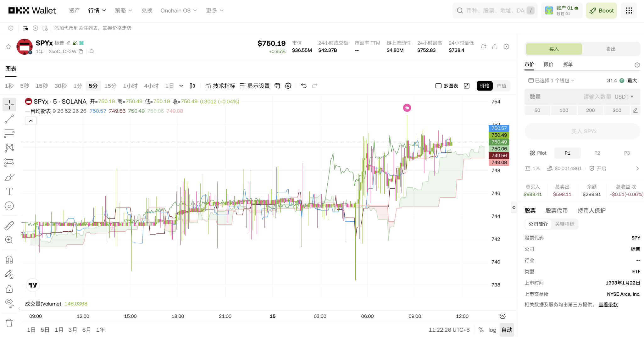Select the 买入 buy tab

point(554,49)
